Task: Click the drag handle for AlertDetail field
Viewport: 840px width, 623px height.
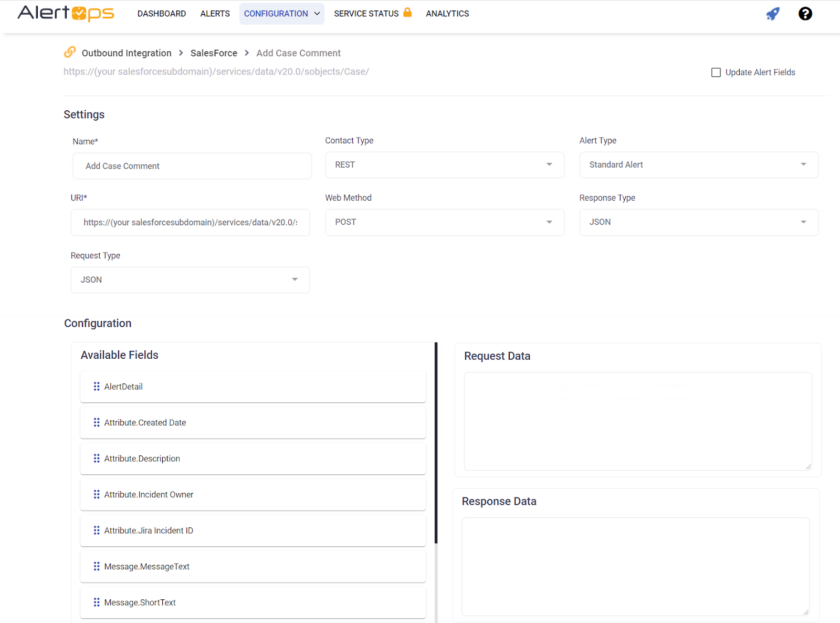Action: [x=97, y=387]
